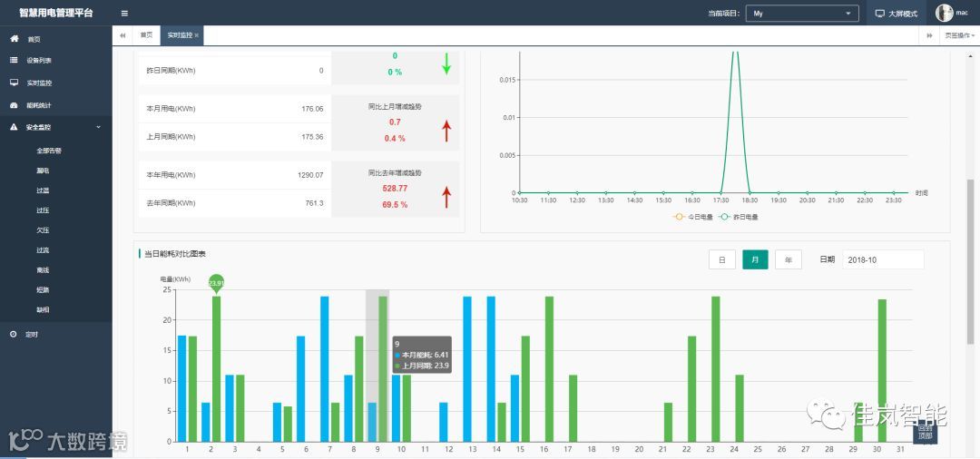Open 离线 submenu item
The width and height of the screenshot is (980, 459).
tap(44, 270)
